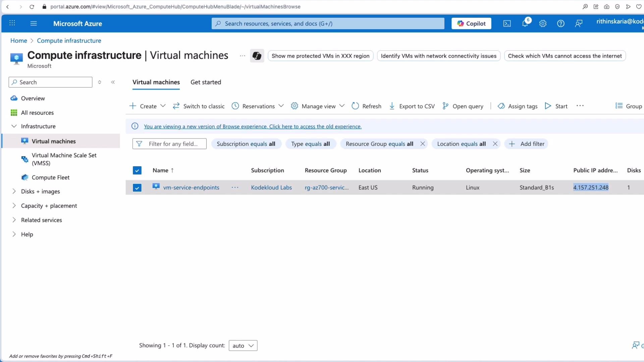Focus the global search resources box

(328, 23)
